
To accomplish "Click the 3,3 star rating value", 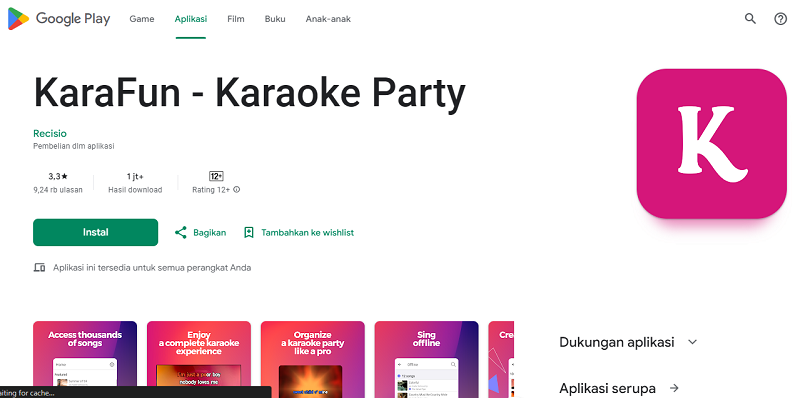I will tap(58, 177).
